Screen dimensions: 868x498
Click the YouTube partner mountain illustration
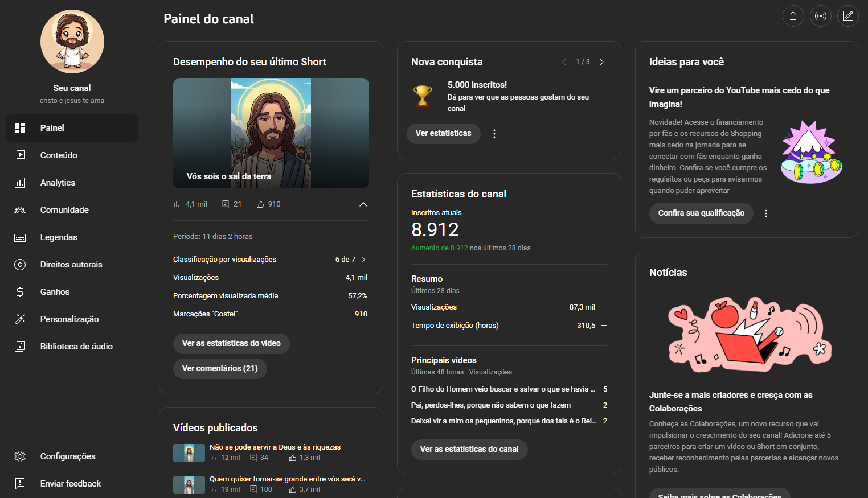pyautogui.click(x=811, y=152)
